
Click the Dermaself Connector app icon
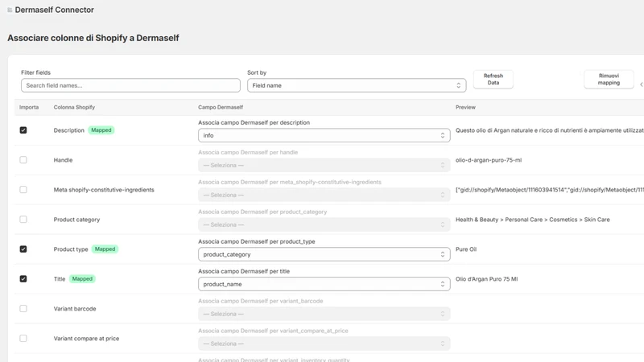click(x=10, y=10)
